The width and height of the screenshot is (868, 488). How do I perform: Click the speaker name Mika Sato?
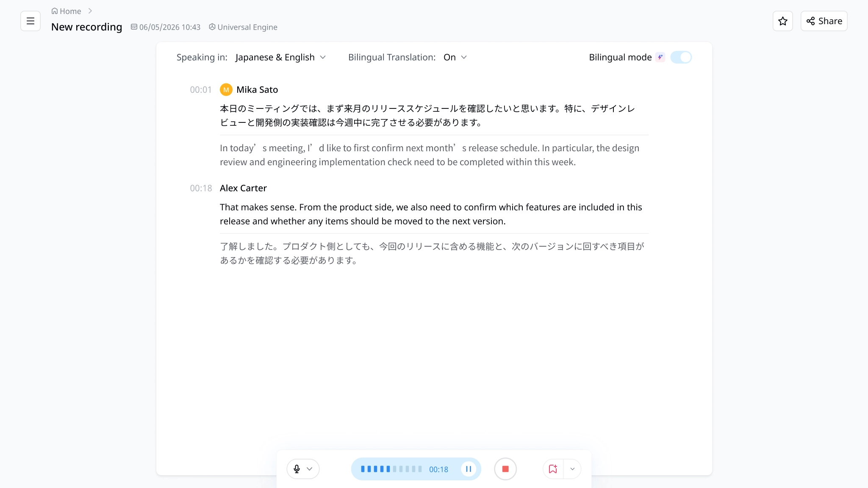(x=257, y=90)
